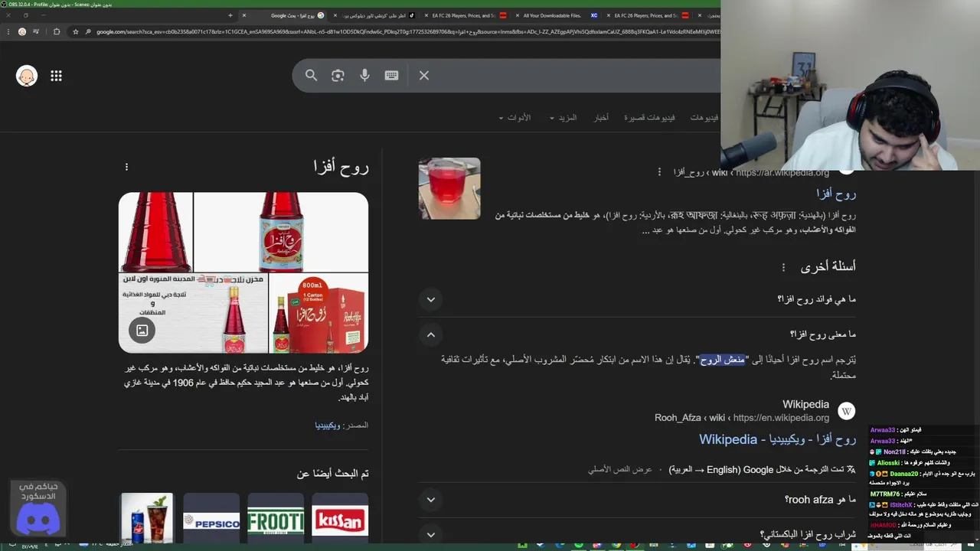Click ما هي فوائد روح افزا question text
This screenshot has height=551, width=980.
[816, 299]
